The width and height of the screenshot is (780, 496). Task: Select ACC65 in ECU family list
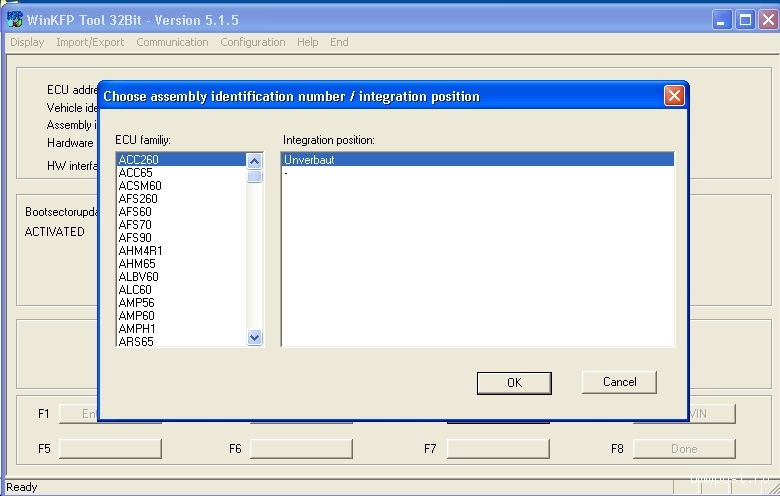[x=135, y=173]
